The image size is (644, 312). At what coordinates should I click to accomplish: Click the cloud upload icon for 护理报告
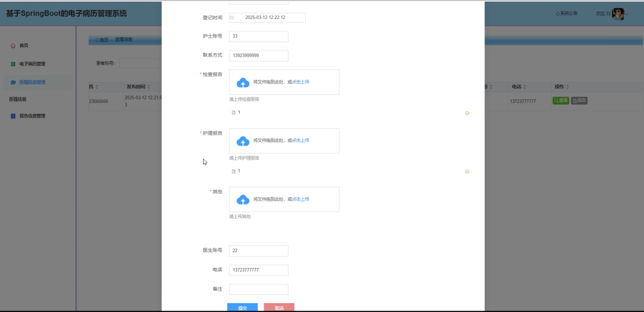coord(243,142)
